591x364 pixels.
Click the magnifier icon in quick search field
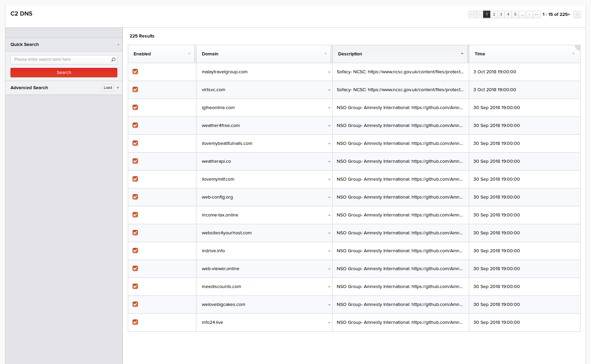pyautogui.click(x=113, y=60)
